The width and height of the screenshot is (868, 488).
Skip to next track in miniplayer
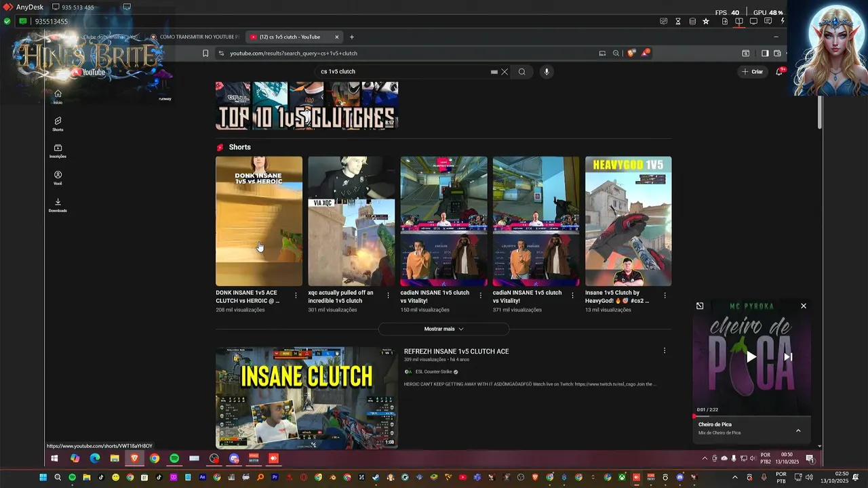coord(788,357)
